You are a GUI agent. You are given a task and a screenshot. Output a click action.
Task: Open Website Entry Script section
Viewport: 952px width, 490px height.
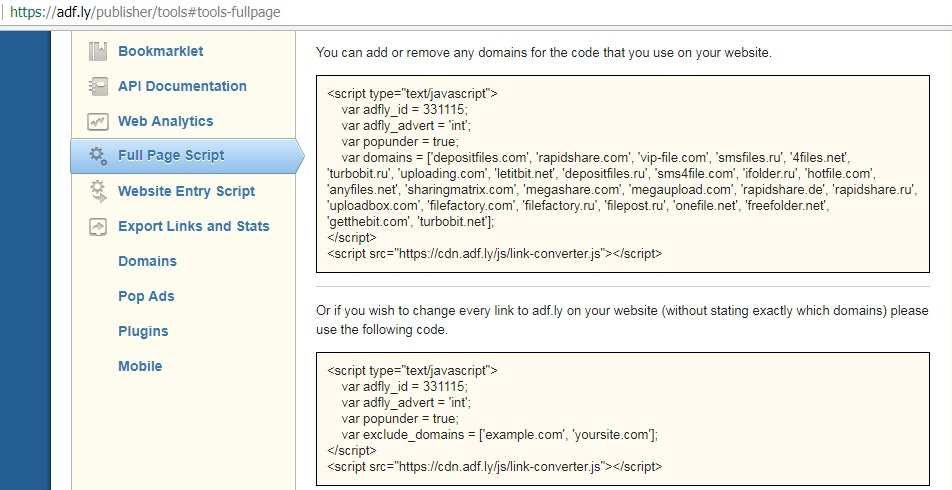(x=186, y=191)
